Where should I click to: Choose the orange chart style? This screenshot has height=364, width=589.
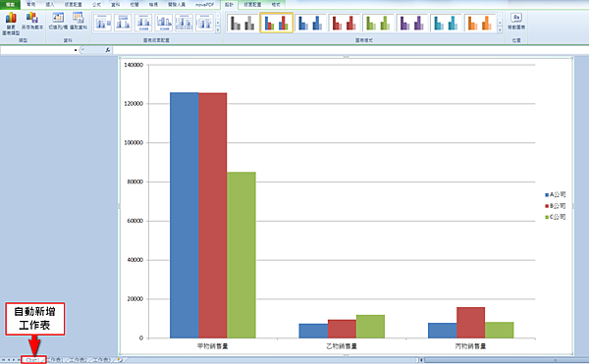point(480,24)
